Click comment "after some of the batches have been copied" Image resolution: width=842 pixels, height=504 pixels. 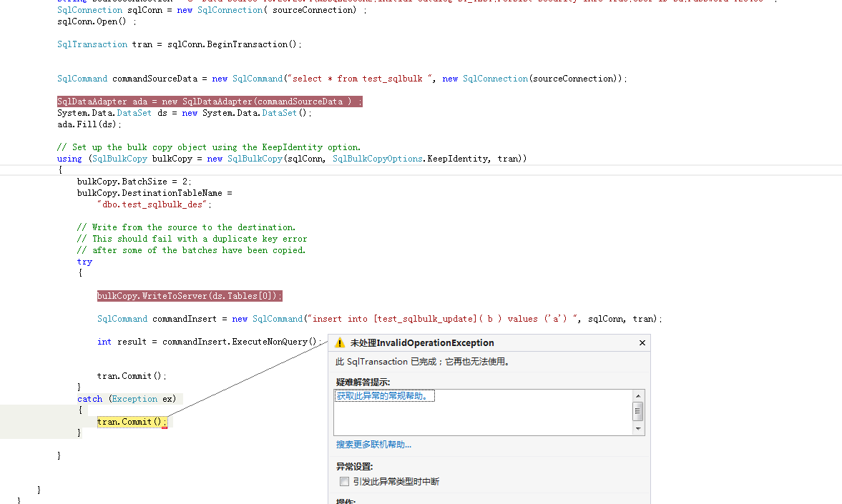pos(191,250)
